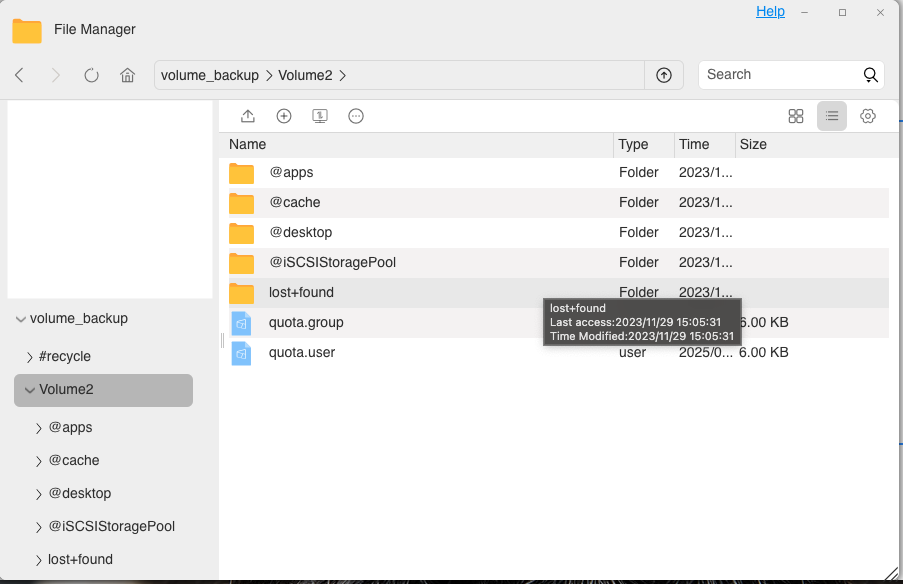Select @iSCSIStoragePool in the sidebar tree
Viewport: 903px width, 584px height.
coord(112,526)
